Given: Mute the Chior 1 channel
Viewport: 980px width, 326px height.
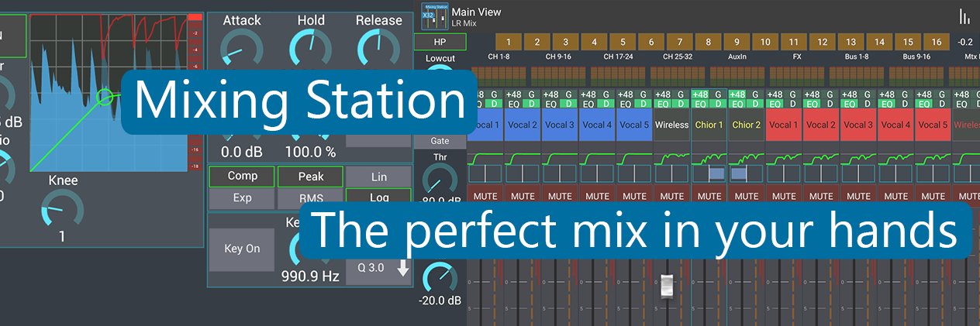Looking at the screenshot, I should pyautogui.click(x=709, y=194).
